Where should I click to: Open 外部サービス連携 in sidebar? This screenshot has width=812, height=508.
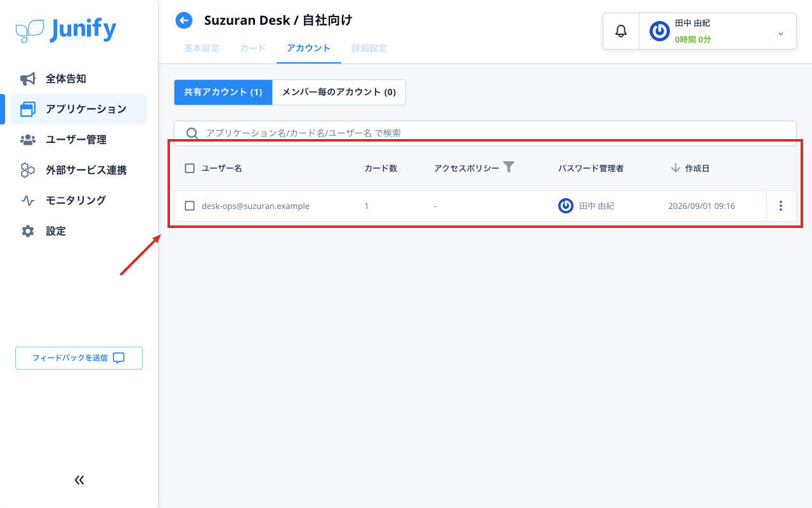tap(79, 170)
